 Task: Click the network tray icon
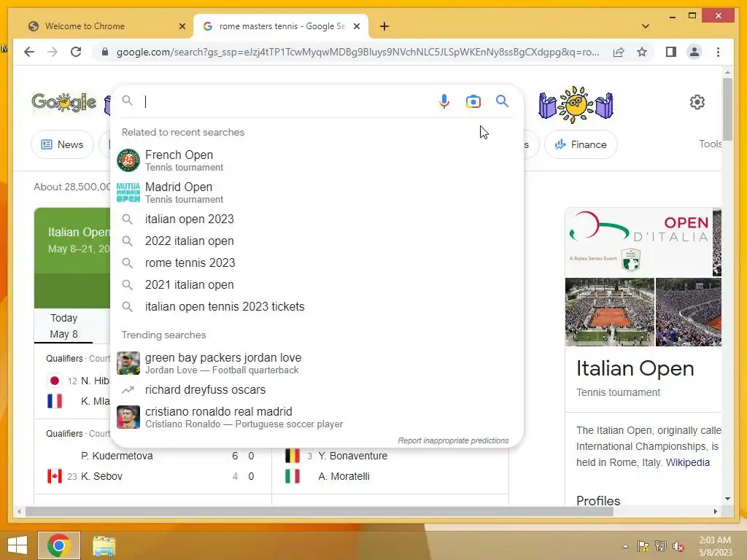pos(661,546)
